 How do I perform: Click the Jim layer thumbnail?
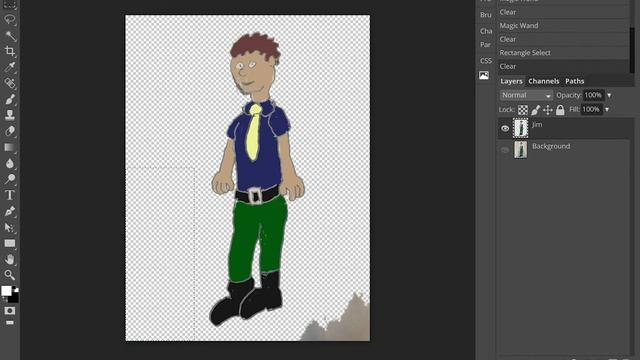[520, 128]
